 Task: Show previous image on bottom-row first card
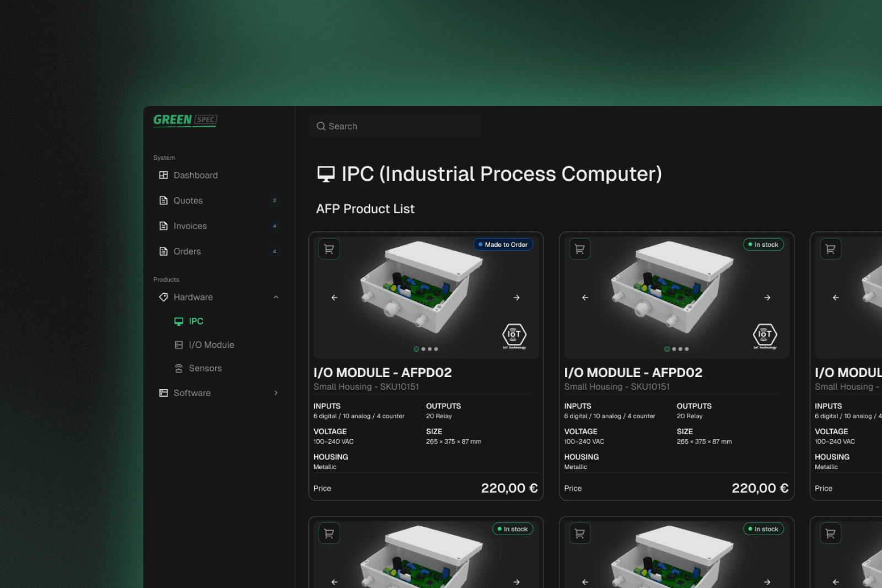[x=335, y=582]
